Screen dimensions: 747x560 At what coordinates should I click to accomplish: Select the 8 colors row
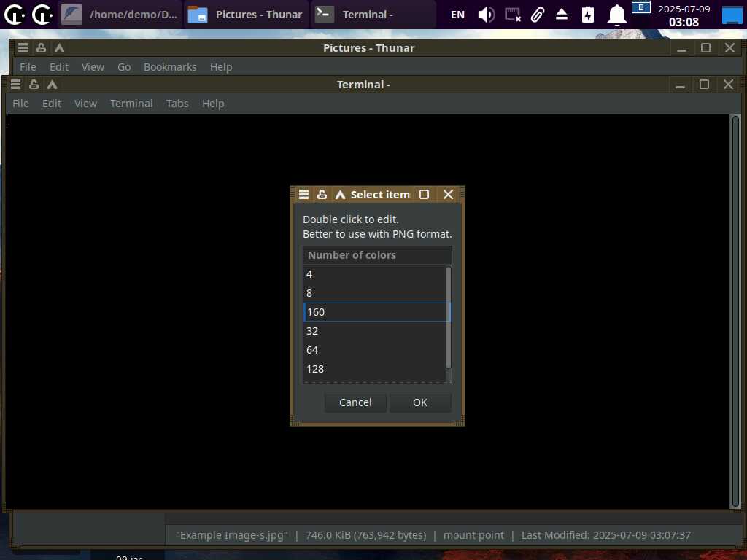tap(374, 293)
